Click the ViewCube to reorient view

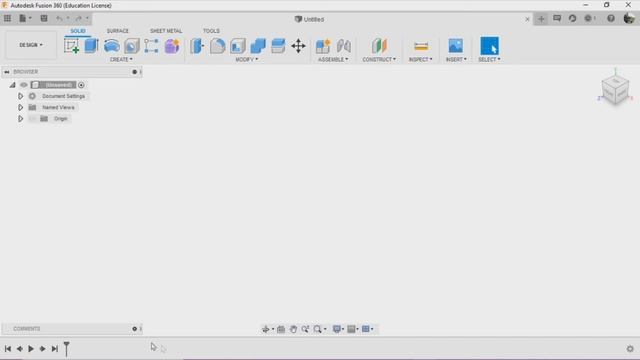(615, 91)
